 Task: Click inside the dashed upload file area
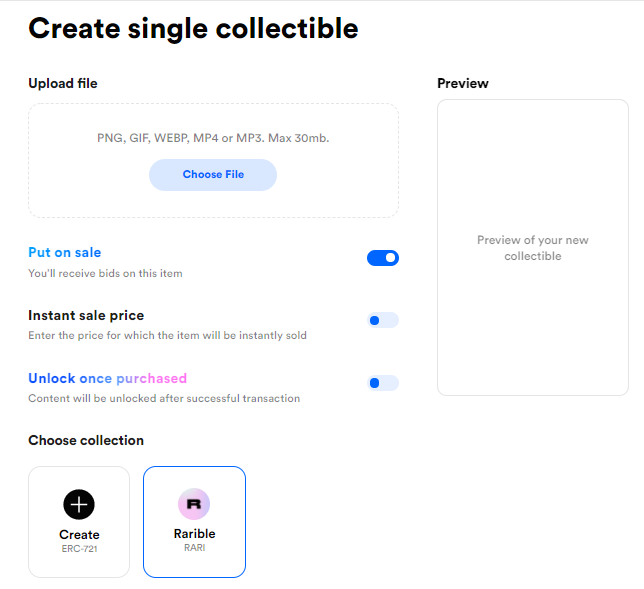213,161
